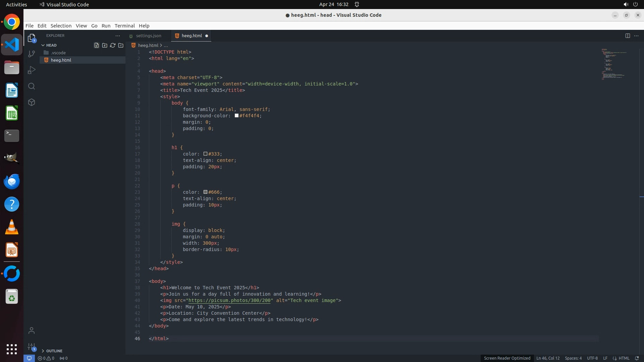Open the Source Control view
The image size is (644, 362).
[x=32, y=54]
